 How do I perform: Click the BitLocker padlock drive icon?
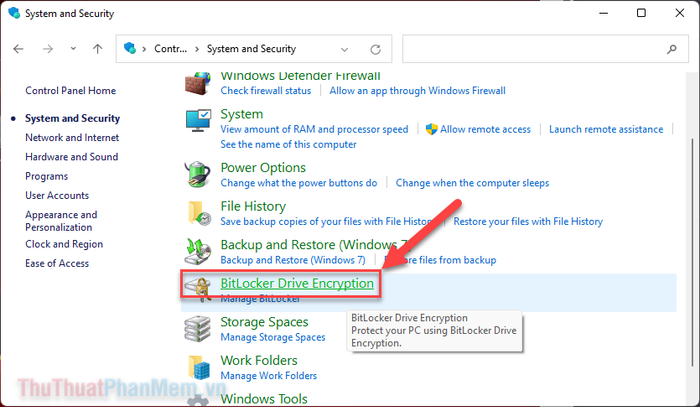199,289
